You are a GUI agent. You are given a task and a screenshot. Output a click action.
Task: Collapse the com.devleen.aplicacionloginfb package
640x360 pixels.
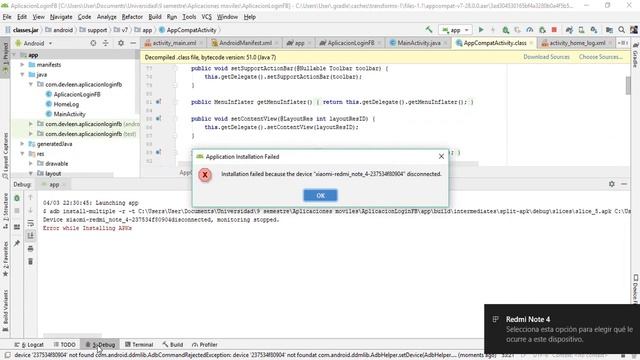pos(31,84)
